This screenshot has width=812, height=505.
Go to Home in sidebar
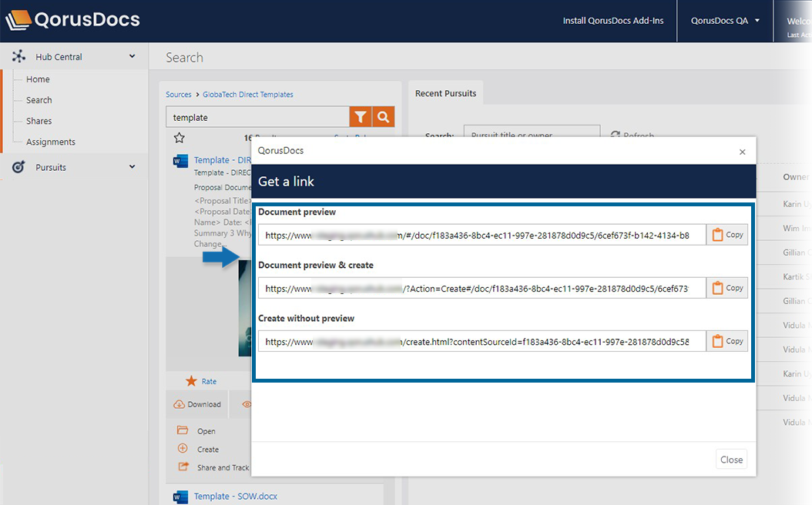tap(38, 79)
